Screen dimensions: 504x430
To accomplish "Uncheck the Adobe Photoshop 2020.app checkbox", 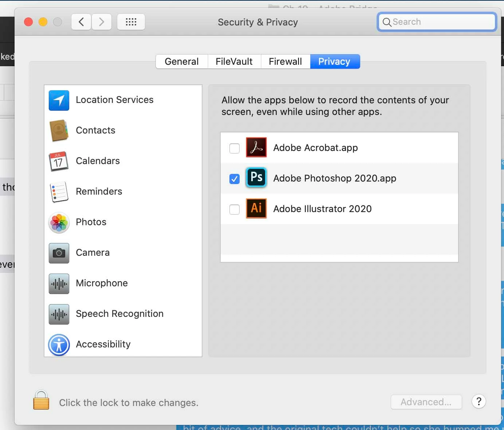I will point(235,179).
